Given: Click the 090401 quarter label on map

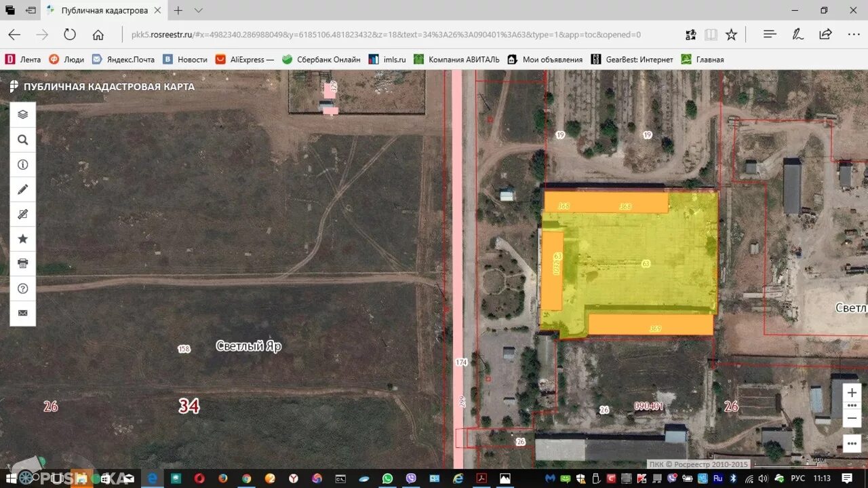Looking at the screenshot, I should [648, 406].
